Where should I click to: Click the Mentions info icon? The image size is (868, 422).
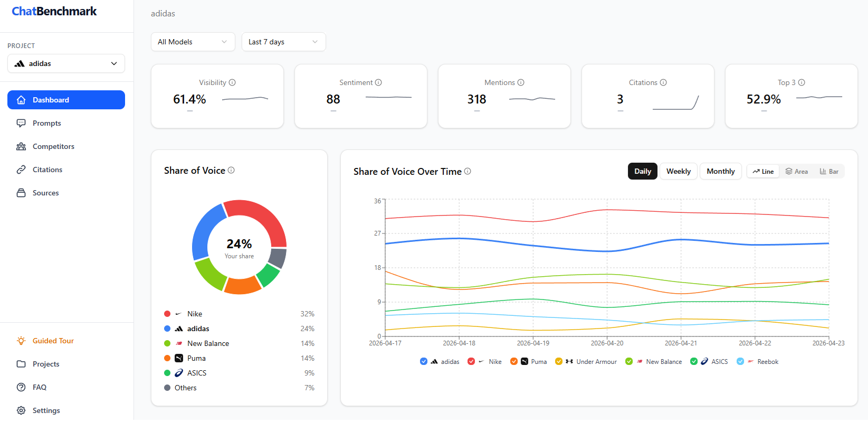(521, 82)
